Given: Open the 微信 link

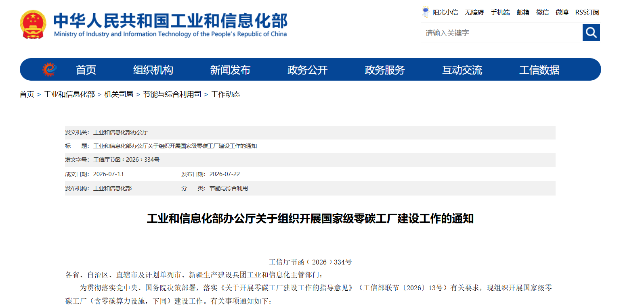Looking at the screenshot, I should point(542,12).
